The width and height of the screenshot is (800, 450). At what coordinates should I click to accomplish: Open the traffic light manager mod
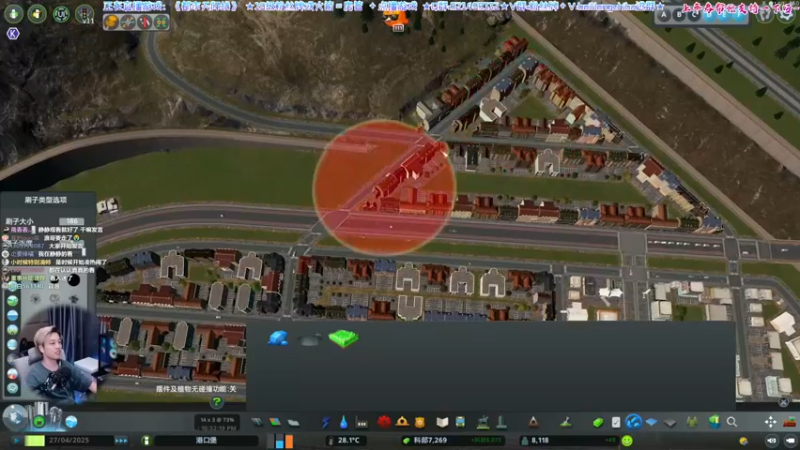(x=85, y=14)
